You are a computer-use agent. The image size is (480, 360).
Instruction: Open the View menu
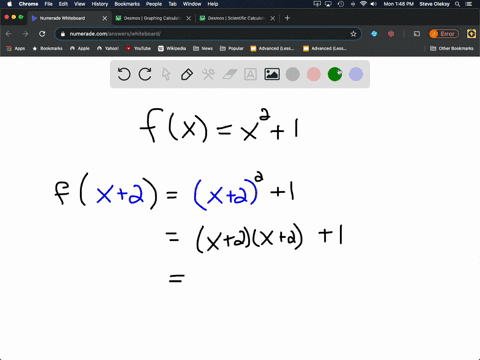(79, 4)
